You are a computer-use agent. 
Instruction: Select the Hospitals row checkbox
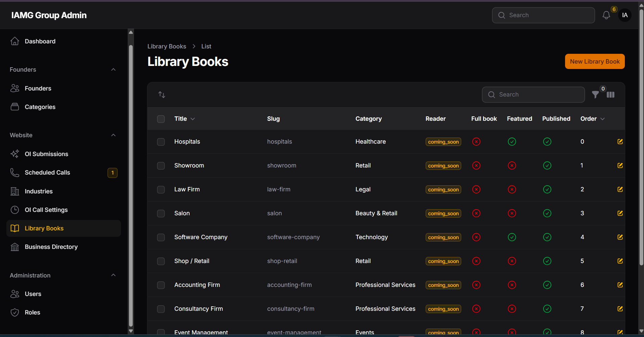pyautogui.click(x=161, y=142)
